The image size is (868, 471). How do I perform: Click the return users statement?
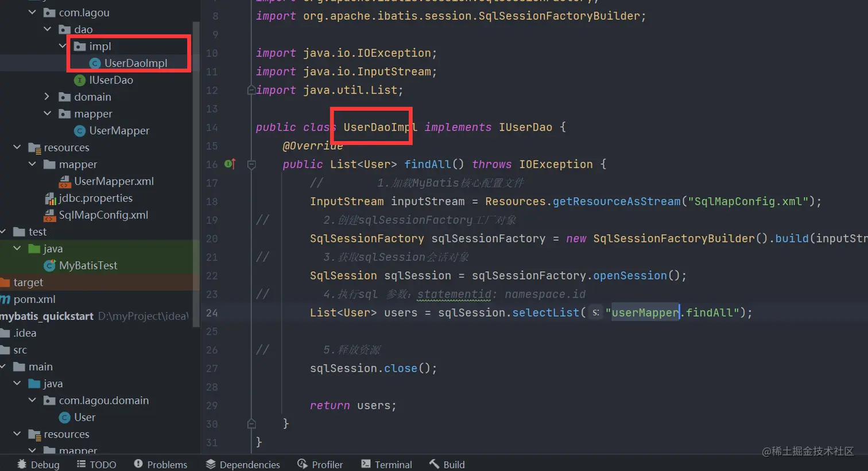(353, 406)
